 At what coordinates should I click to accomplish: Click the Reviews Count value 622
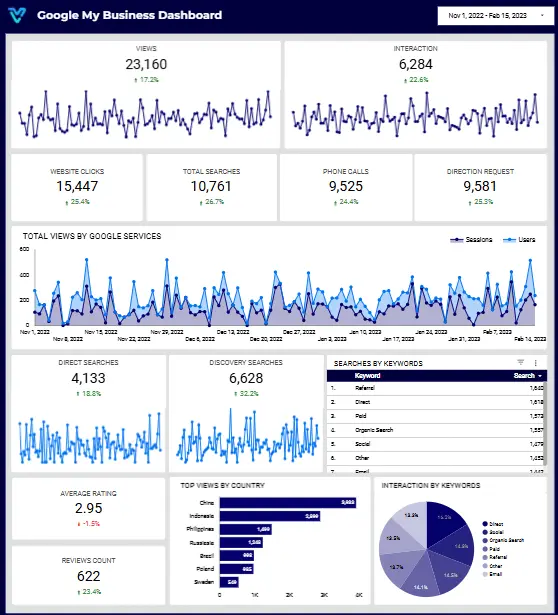pos(88,576)
